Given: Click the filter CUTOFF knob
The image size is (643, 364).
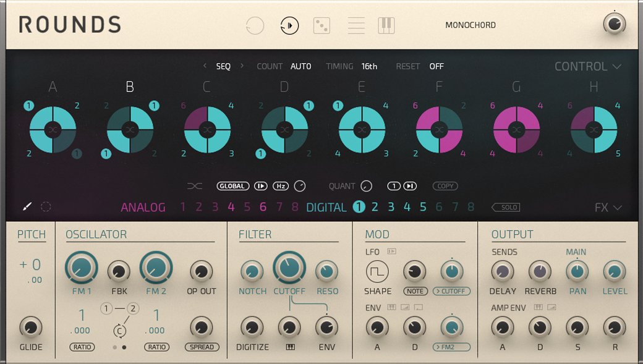Looking at the screenshot, I should tap(289, 269).
